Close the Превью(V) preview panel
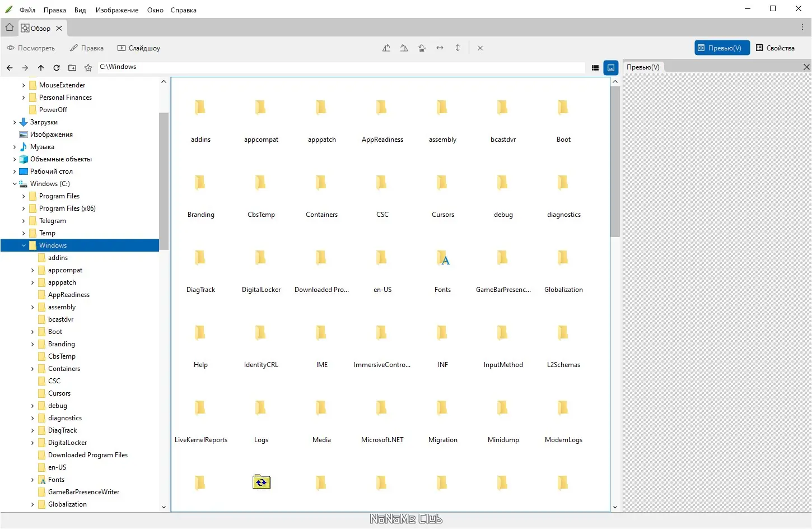The height and width of the screenshot is (529, 812). click(x=806, y=67)
